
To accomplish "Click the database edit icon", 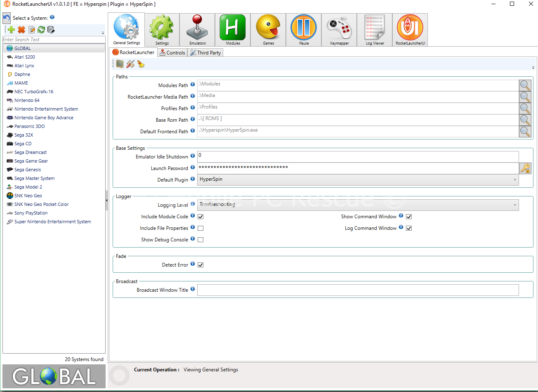I will click(51, 30).
